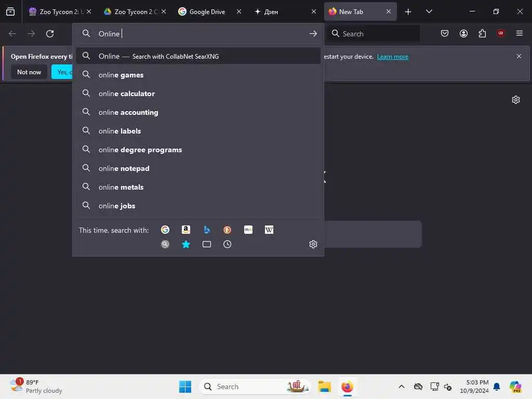The width and height of the screenshot is (532, 399).
Task: Search with the gray magnifier engine icon
Action: click(165, 244)
